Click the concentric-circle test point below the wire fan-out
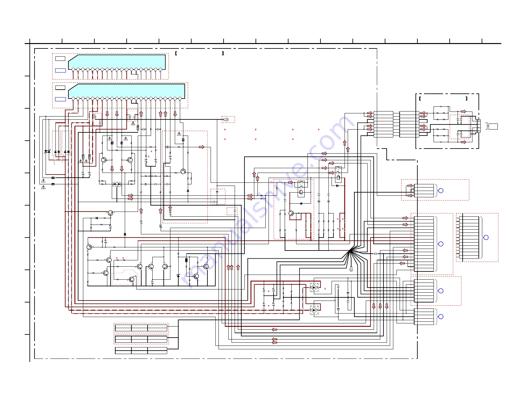The image size is (532, 400). 351,270
